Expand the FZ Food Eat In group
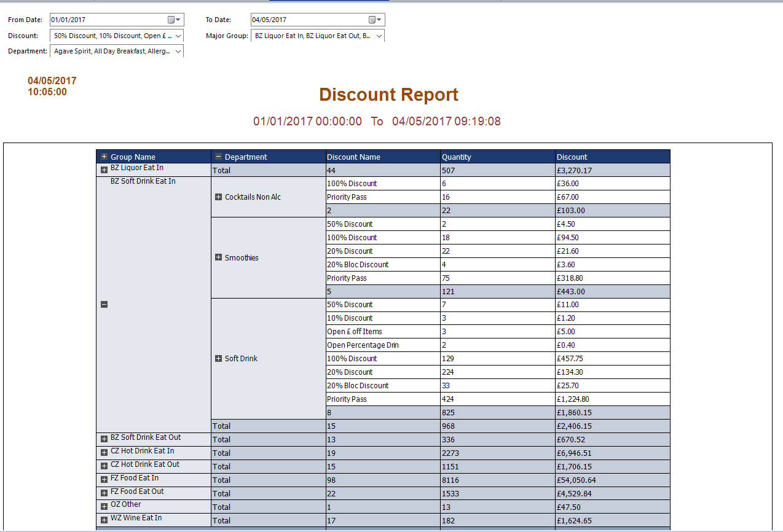This screenshot has width=783, height=532. pos(104,480)
